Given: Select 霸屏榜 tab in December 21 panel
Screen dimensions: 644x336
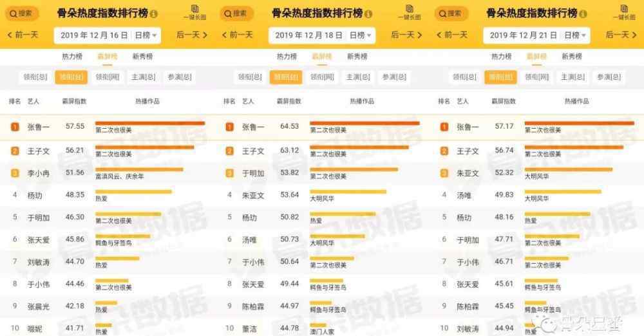Looking at the screenshot, I should pyautogui.click(x=536, y=56).
